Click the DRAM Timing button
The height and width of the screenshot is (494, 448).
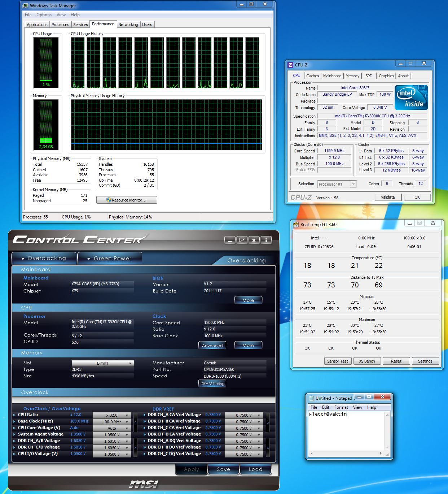click(x=212, y=383)
